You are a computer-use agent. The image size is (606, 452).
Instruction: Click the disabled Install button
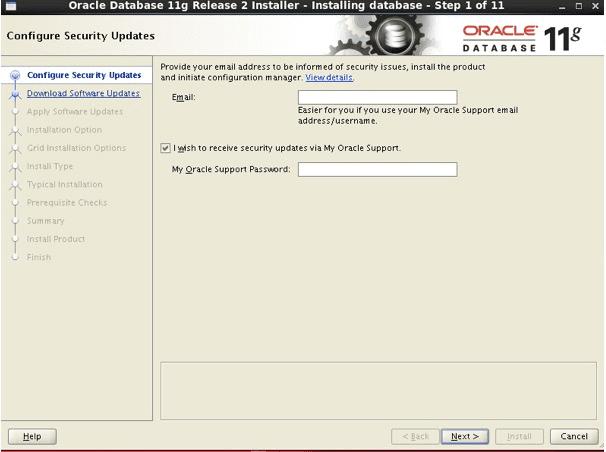tap(519, 437)
